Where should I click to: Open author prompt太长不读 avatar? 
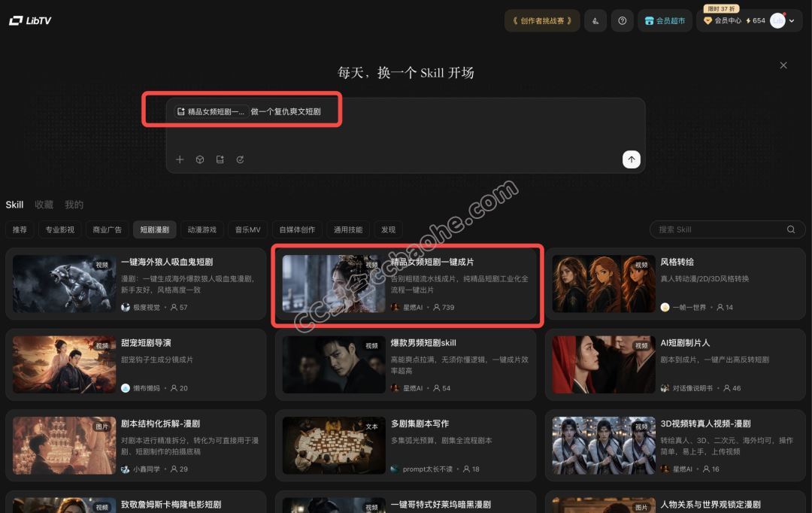coord(395,469)
